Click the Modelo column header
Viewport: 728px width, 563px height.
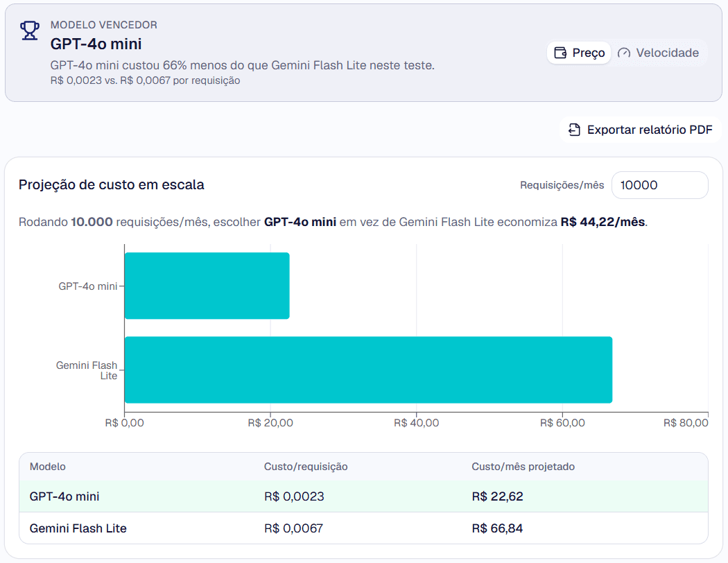(x=47, y=467)
